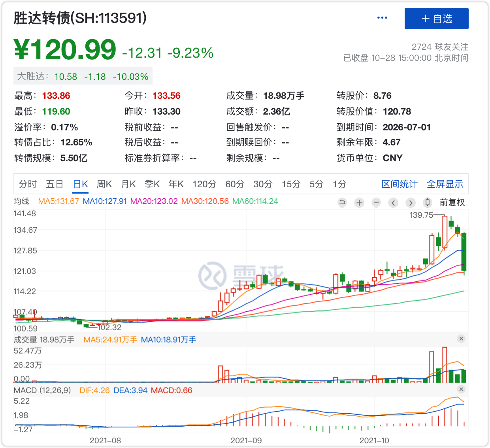Close the volume (成交量) indicator panel

(x=461, y=339)
